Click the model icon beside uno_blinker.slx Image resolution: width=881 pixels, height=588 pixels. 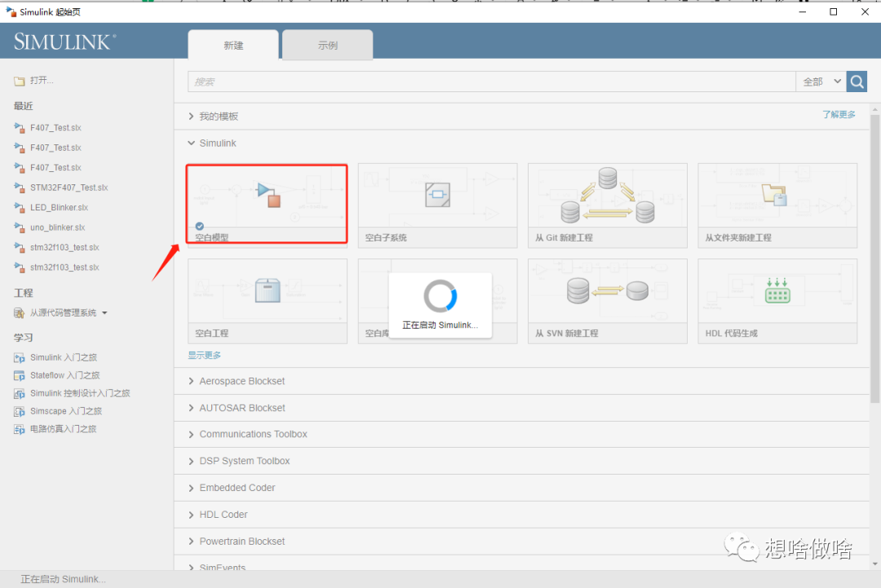20,228
